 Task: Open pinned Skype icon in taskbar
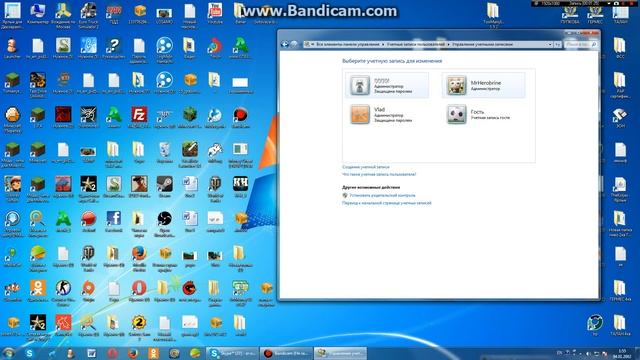(x=29, y=353)
